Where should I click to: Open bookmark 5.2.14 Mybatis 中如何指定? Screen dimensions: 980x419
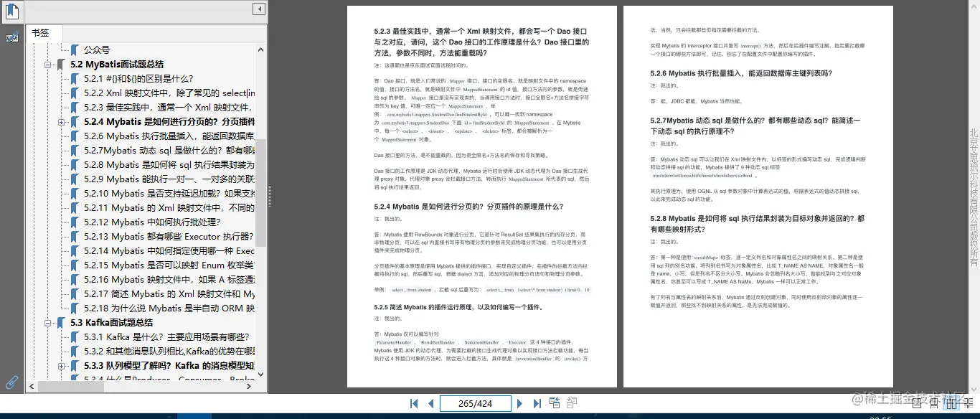(169, 251)
